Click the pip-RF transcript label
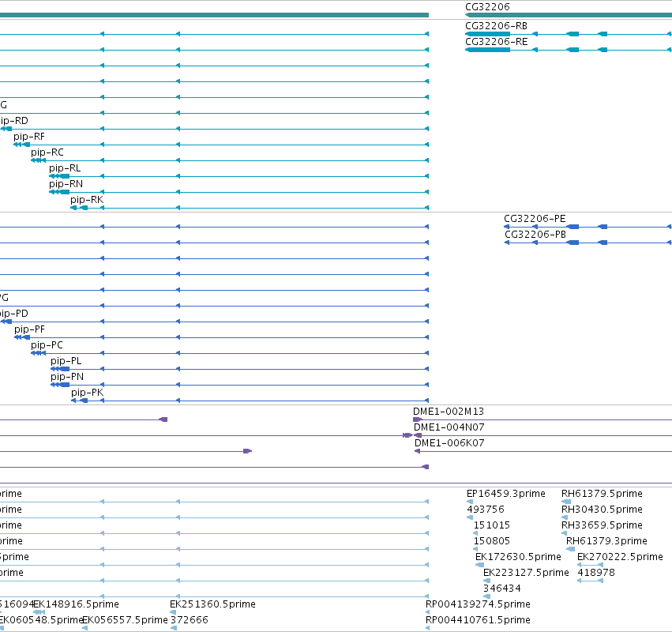This screenshot has height=632, width=672. (29, 137)
